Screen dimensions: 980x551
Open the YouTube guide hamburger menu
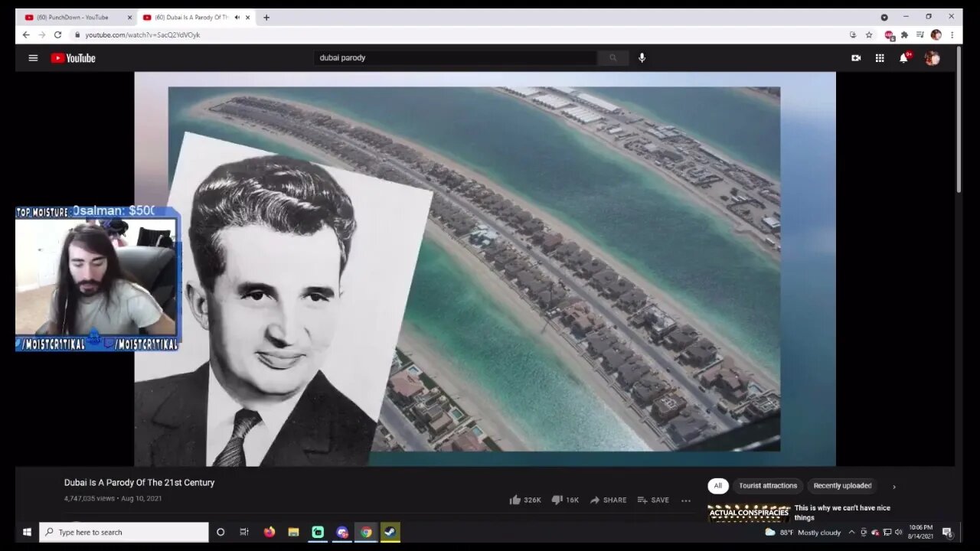point(33,58)
